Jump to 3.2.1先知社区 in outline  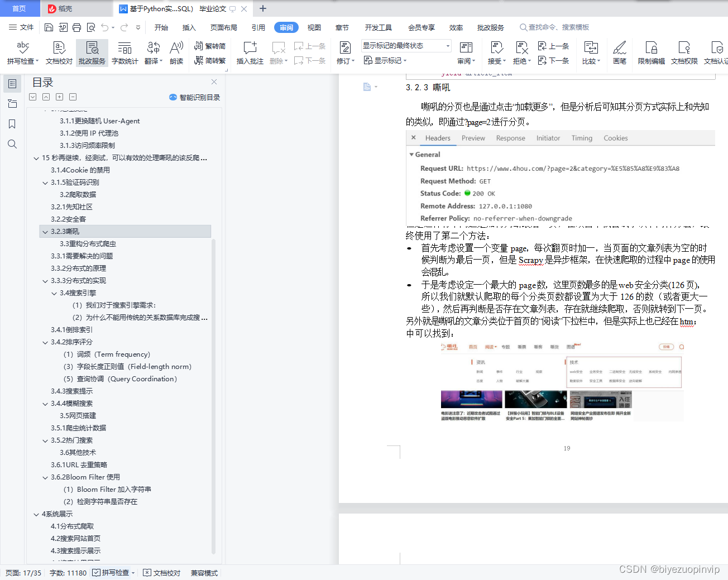[x=71, y=207]
